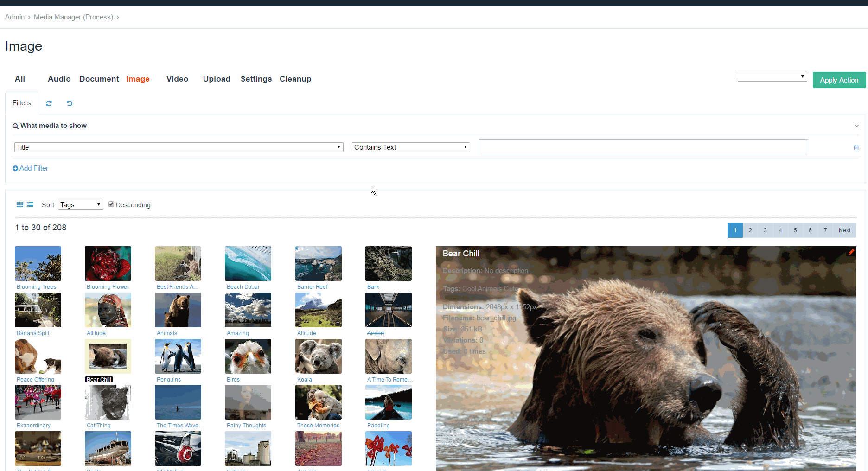Collapse the What media to show section

856,126
